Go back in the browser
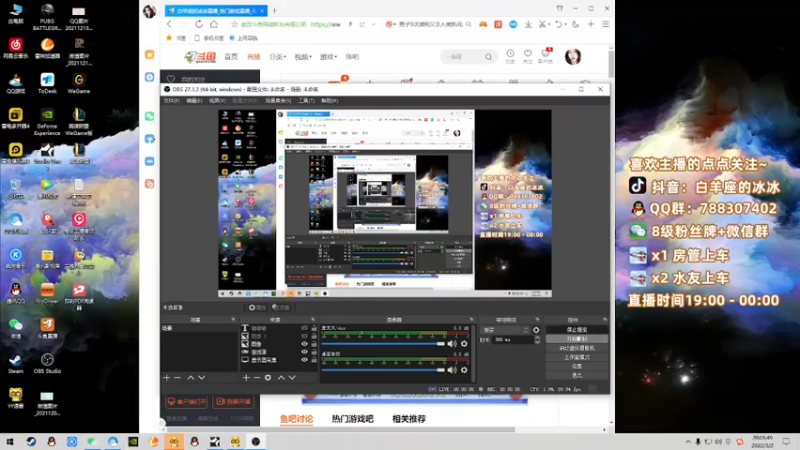The image size is (800, 450). point(169,24)
